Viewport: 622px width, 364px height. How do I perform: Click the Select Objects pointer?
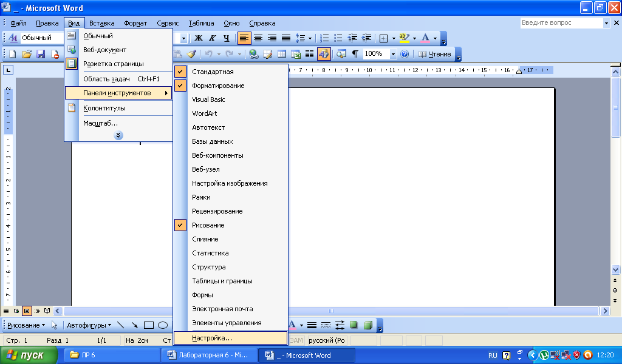point(54,325)
